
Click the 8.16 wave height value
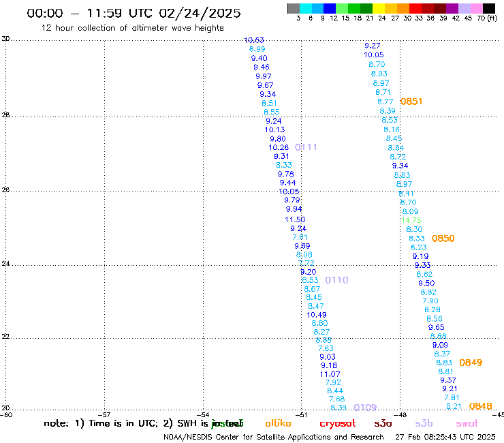[392, 129]
